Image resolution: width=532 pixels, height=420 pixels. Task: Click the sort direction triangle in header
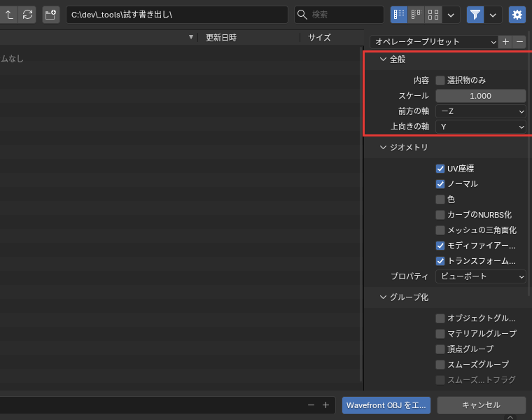(x=191, y=37)
